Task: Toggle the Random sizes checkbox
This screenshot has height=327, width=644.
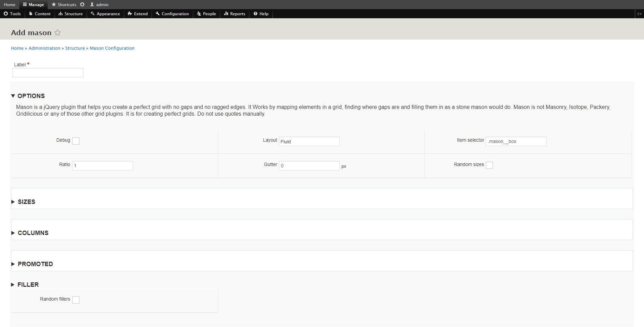Action: point(489,165)
